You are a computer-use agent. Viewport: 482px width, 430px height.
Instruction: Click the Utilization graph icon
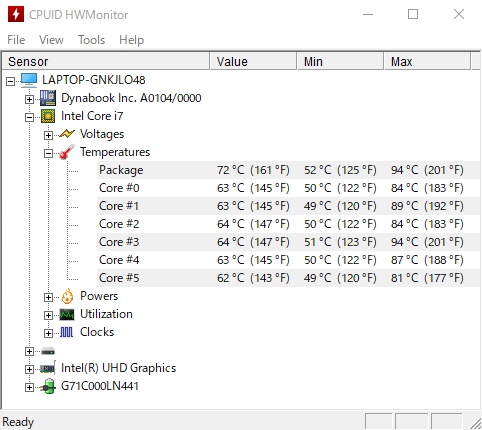(x=67, y=314)
